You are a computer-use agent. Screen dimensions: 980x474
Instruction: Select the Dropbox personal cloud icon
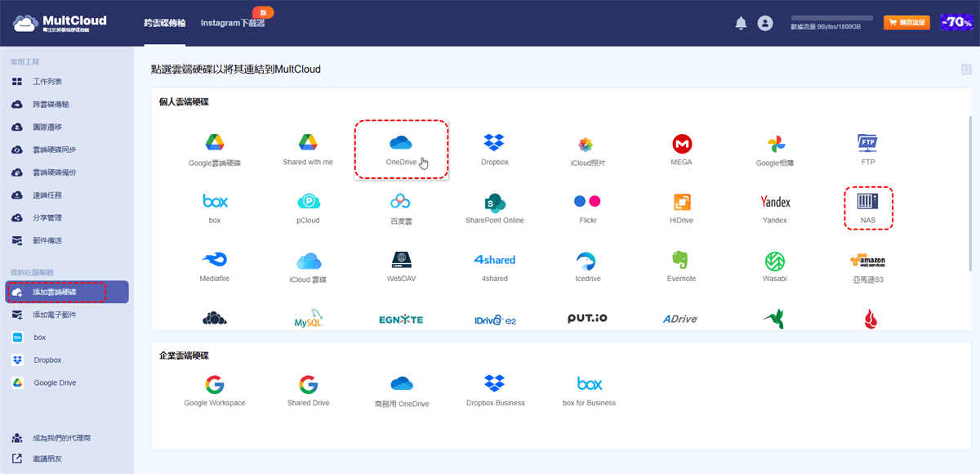pyautogui.click(x=494, y=143)
